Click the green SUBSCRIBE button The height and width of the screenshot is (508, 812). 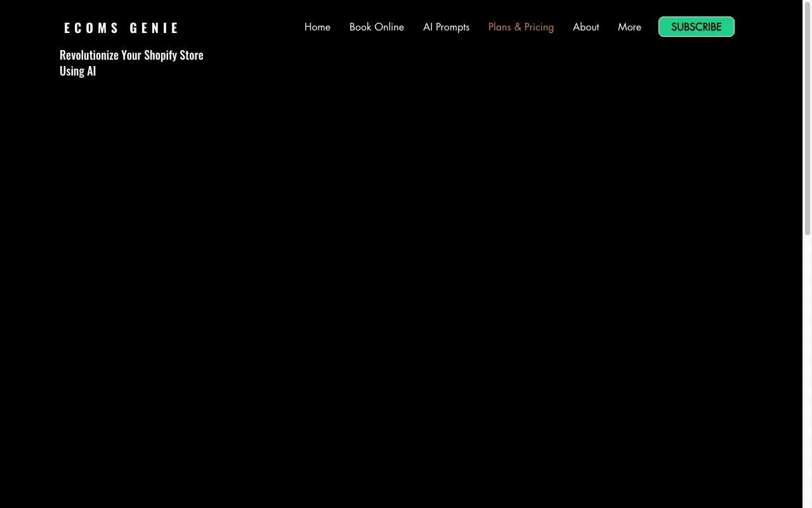(697, 27)
